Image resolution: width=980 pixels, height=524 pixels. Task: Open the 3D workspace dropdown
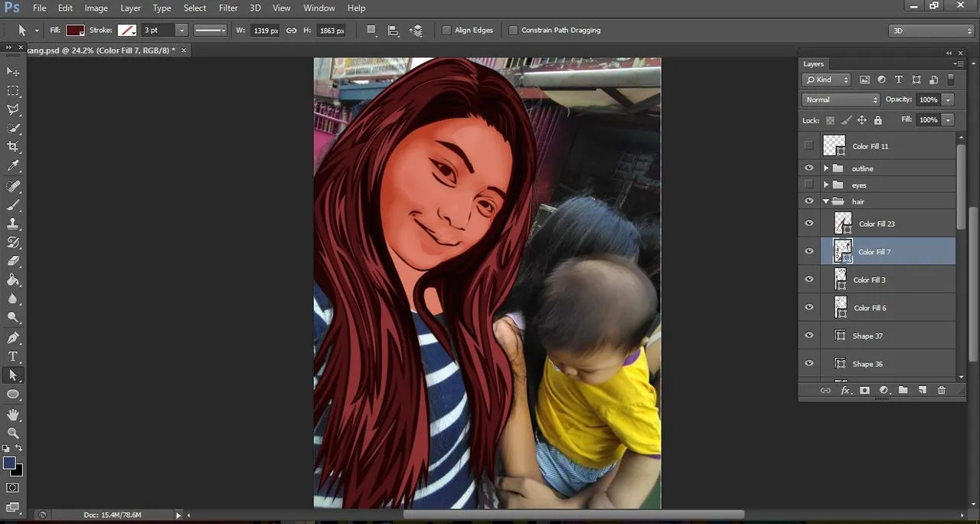931,31
